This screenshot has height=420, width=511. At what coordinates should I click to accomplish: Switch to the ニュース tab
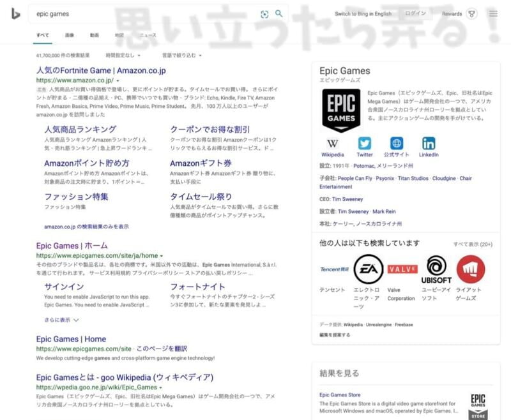[148, 35]
